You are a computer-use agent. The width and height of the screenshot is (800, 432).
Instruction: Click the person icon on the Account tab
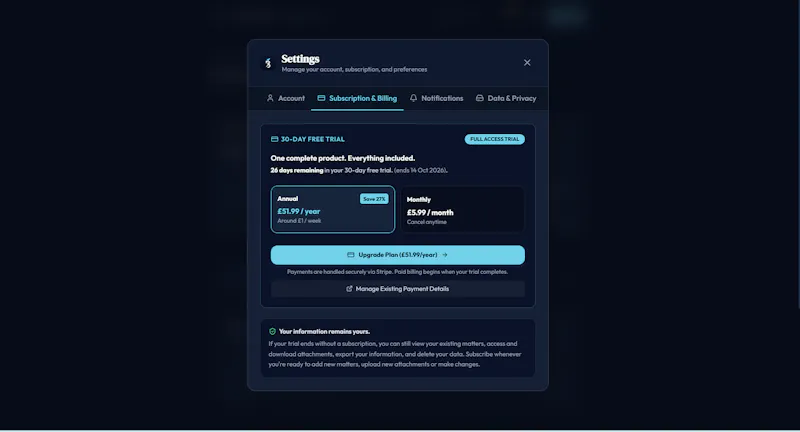click(x=270, y=98)
